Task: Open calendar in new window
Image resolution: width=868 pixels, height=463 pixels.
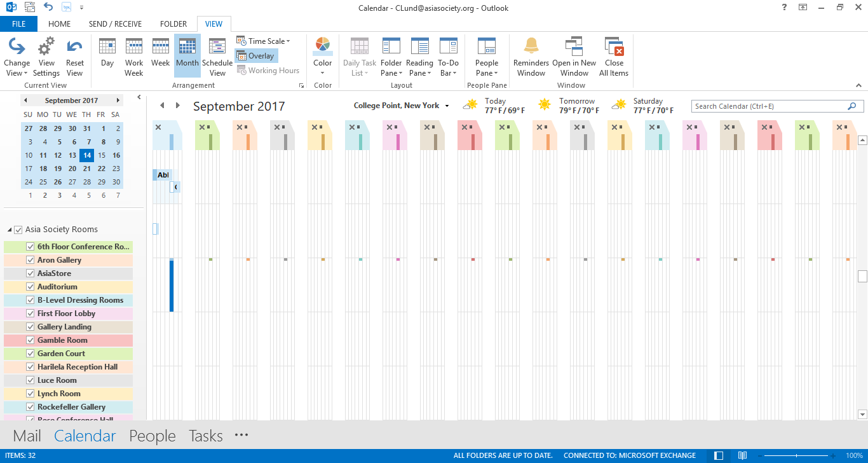Action: pyautogui.click(x=574, y=56)
